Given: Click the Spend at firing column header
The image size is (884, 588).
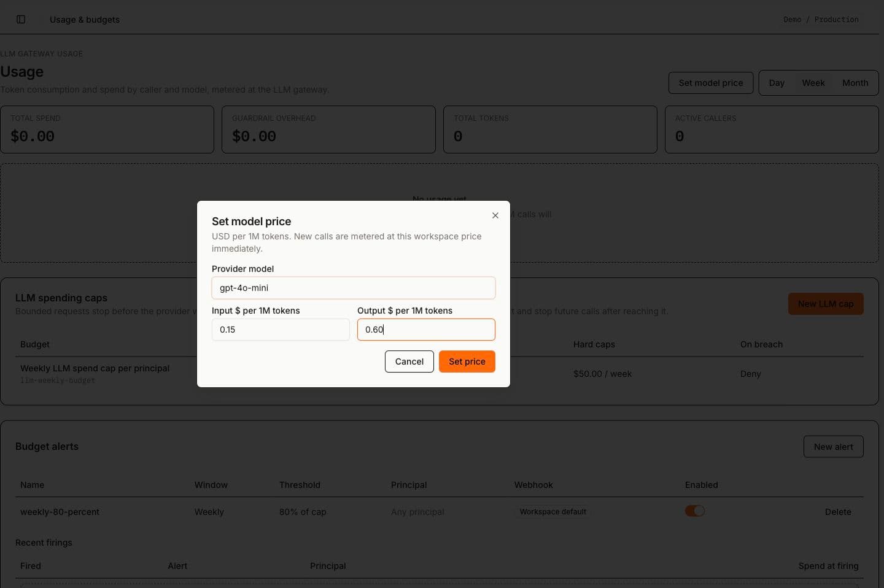Looking at the screenshot, I should point(828,566).
